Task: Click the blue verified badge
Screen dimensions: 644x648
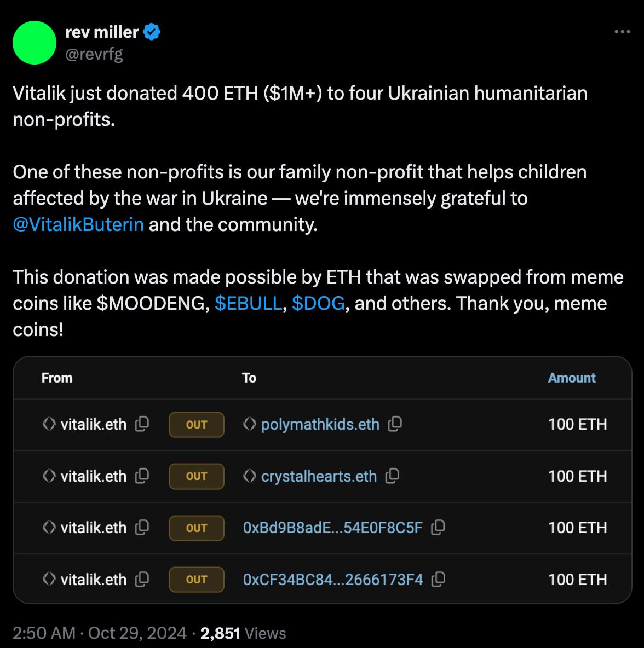Action: point(152,32)
